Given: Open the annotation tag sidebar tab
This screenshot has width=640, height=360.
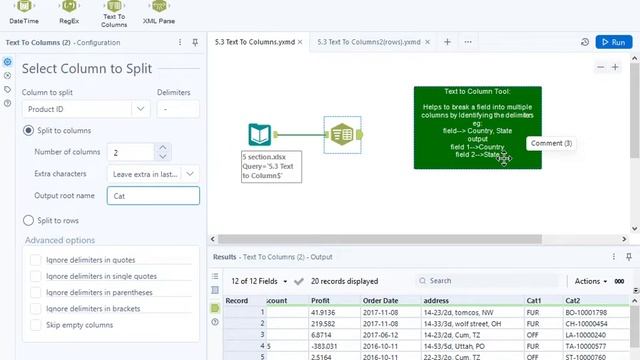Looking at the screenshot, I should tap(7, 89).
